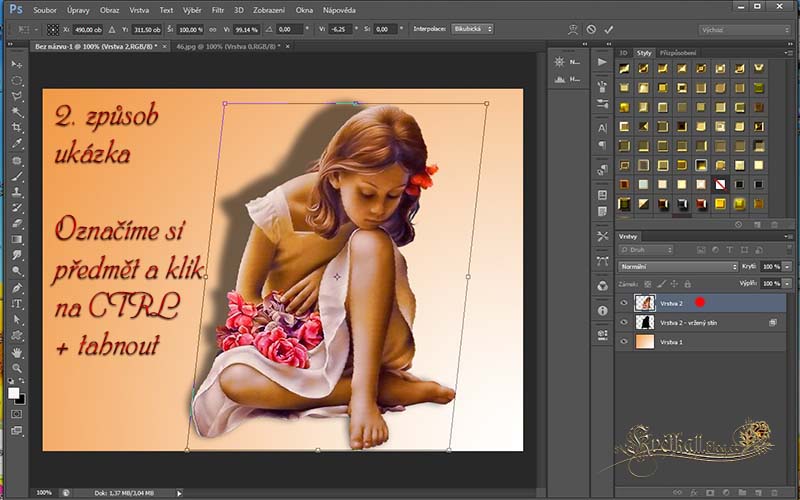
Task: Select the Eyedropper tool
Action: (17, 144)
